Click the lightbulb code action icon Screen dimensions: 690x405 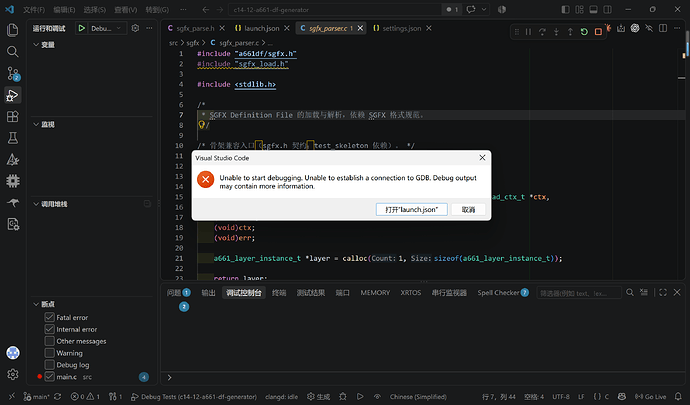[202, 125]
